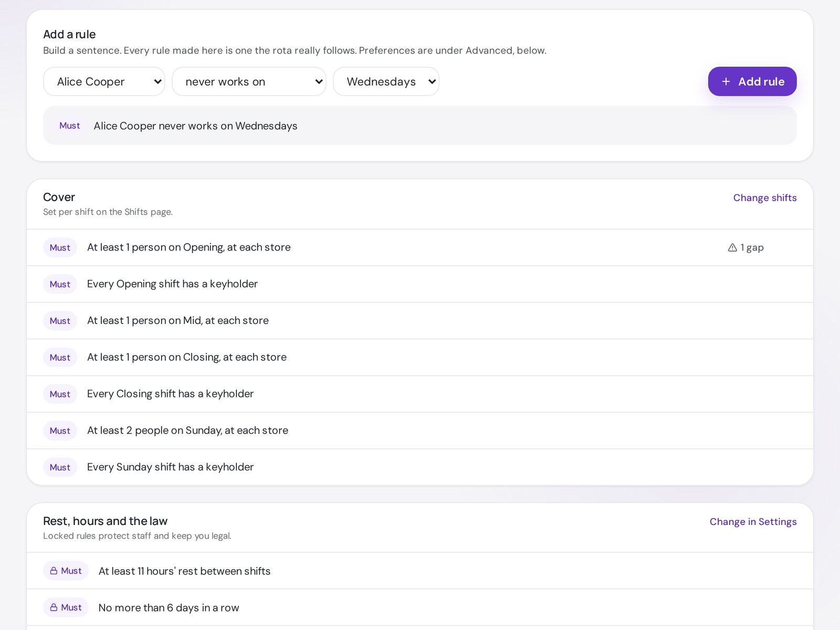Viewport: 840px width, 630px height.
Task: Click the warning triangle beside 1 gap
Action: 732,248
